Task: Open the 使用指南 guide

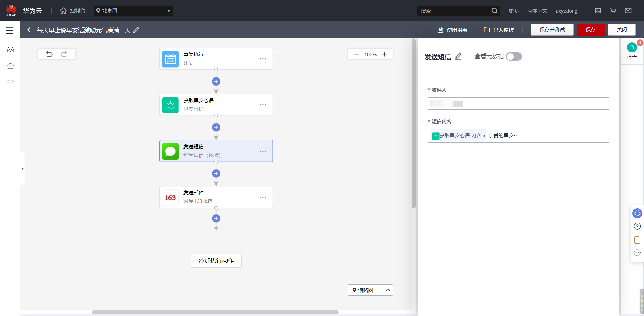Action: click(452, 30)
